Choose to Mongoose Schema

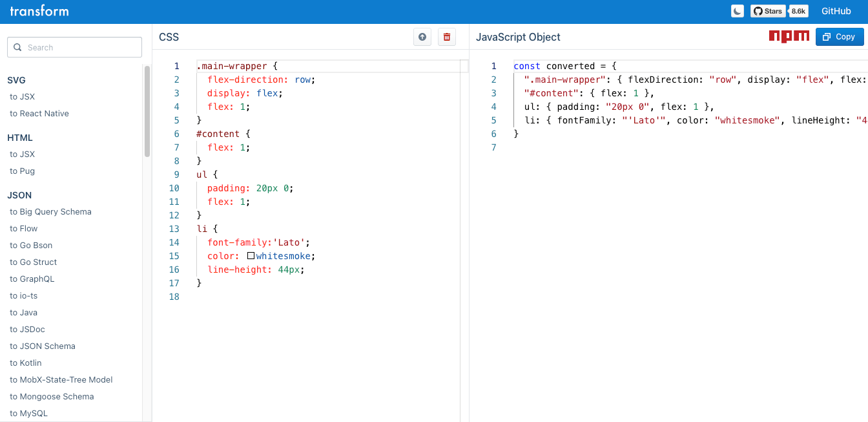coord(52,397)
